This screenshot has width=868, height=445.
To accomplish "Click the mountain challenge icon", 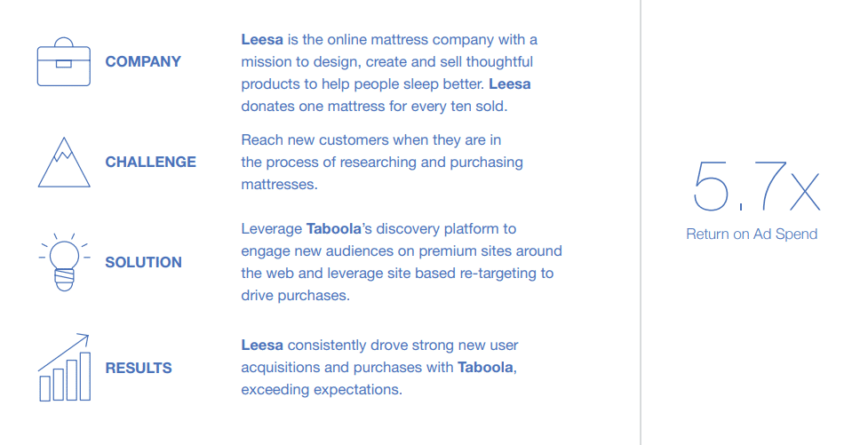I will click(64, 163).
